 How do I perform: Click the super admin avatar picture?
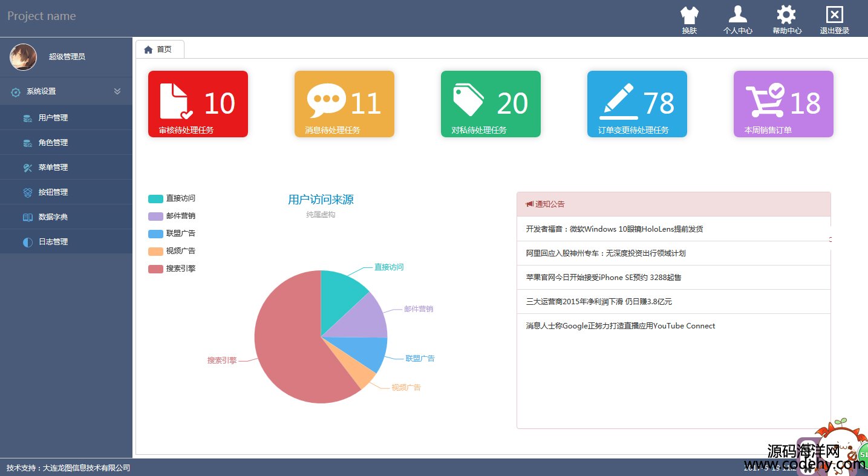[x=23, y=57]
